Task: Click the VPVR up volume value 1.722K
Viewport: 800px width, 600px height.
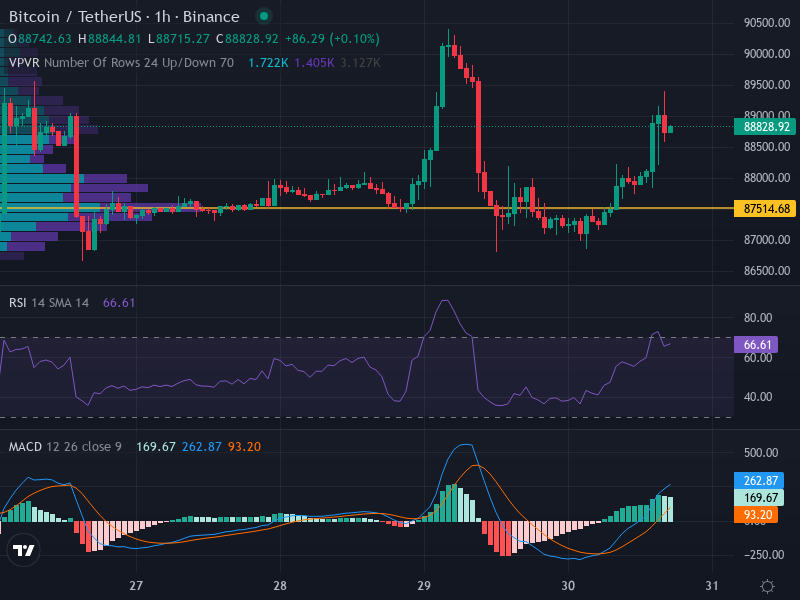Action: [x=268, y=62]
